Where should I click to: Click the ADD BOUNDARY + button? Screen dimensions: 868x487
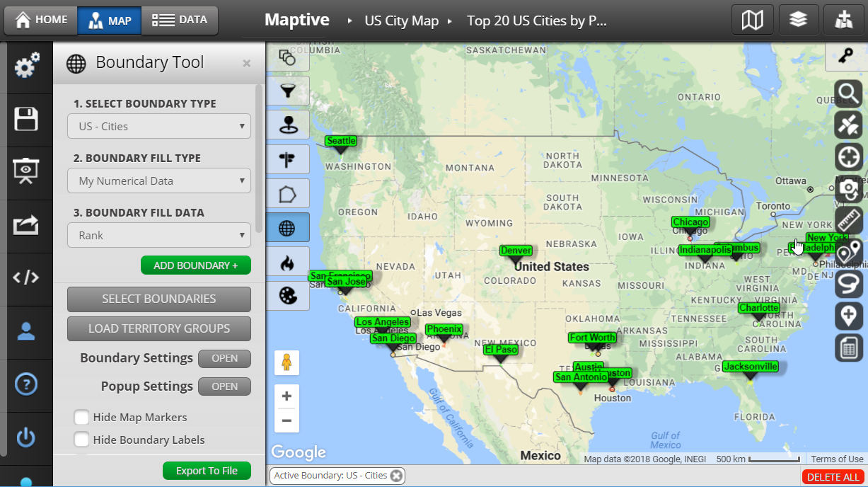[196, 265]
